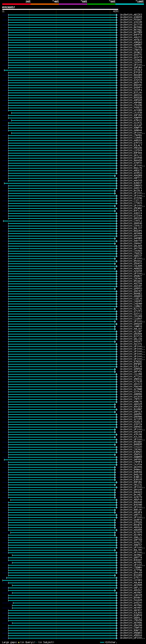Select the query name AV636857

[x=8, y=7]
